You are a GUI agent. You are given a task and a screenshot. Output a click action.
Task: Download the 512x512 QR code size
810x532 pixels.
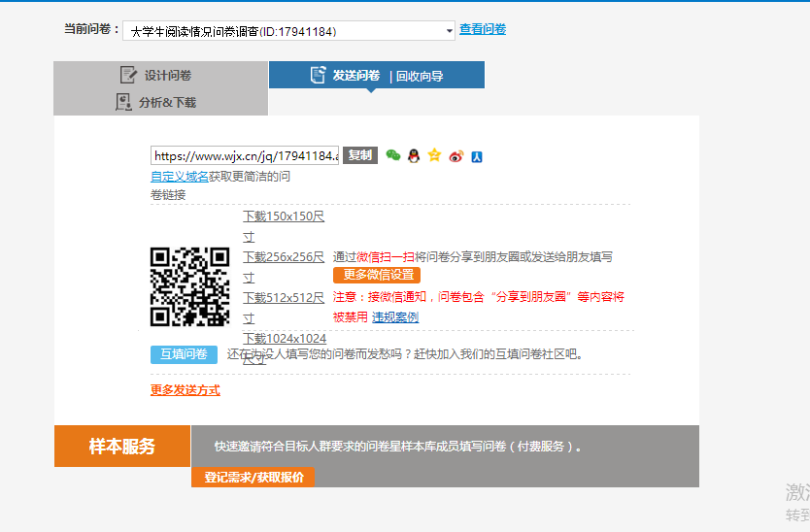coord(284,308)
